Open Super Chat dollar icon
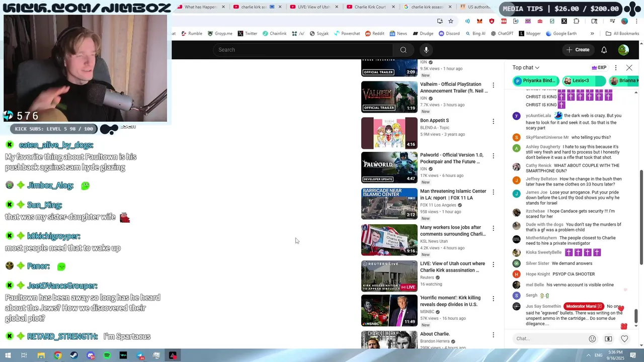Viewport: 644px width, 362px height. (x=608, y=339)
